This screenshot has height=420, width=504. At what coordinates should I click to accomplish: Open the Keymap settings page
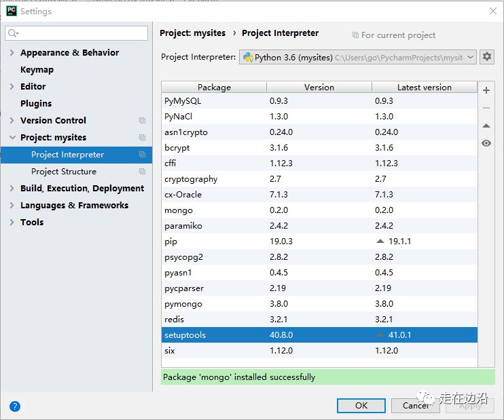(37, 70)
